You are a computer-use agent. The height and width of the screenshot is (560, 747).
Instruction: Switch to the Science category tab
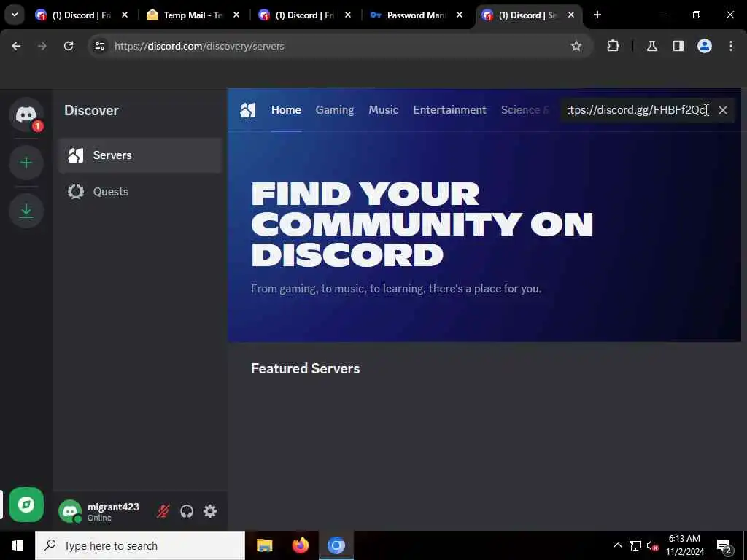pos(525,110)
